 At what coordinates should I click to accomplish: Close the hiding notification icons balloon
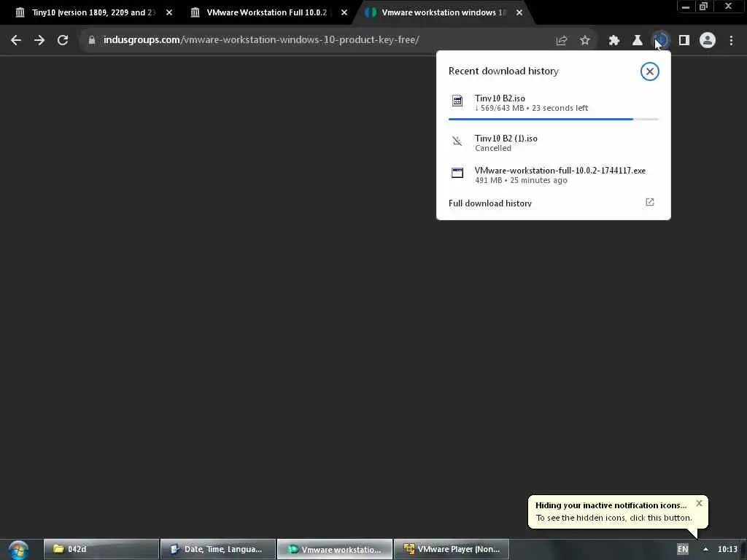(x=699, y=503)
